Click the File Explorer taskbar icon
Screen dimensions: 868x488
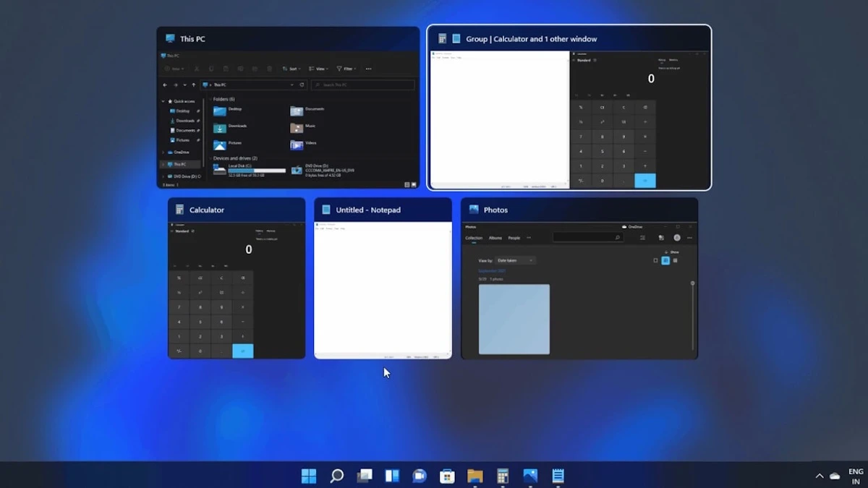point(475,476)
